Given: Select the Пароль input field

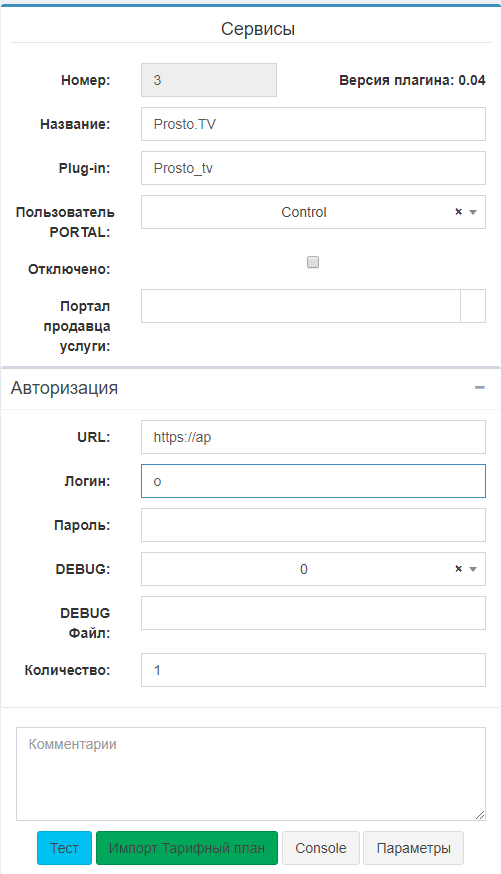Looking at the screenshot, I should pyautogui.click(x=313, y=525).
